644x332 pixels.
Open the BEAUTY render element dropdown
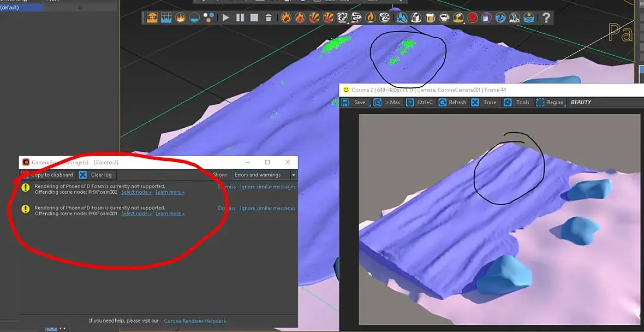(x=581, y=102)
